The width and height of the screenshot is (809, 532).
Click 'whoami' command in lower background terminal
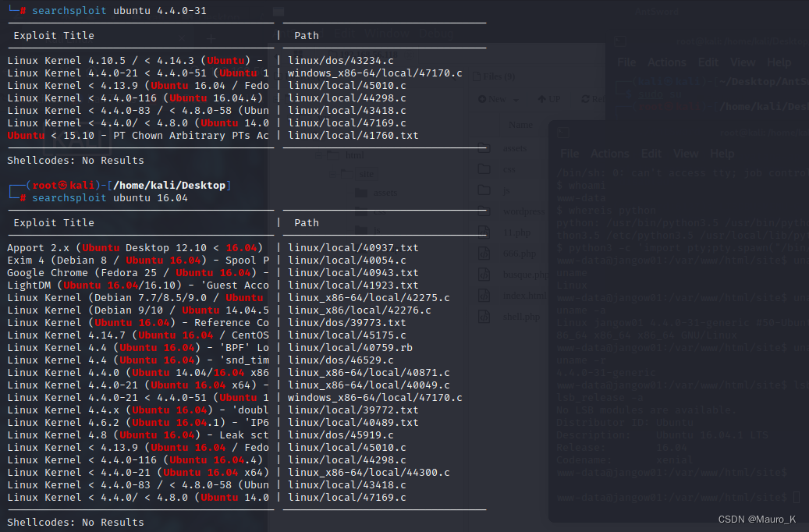pos(587,185)
